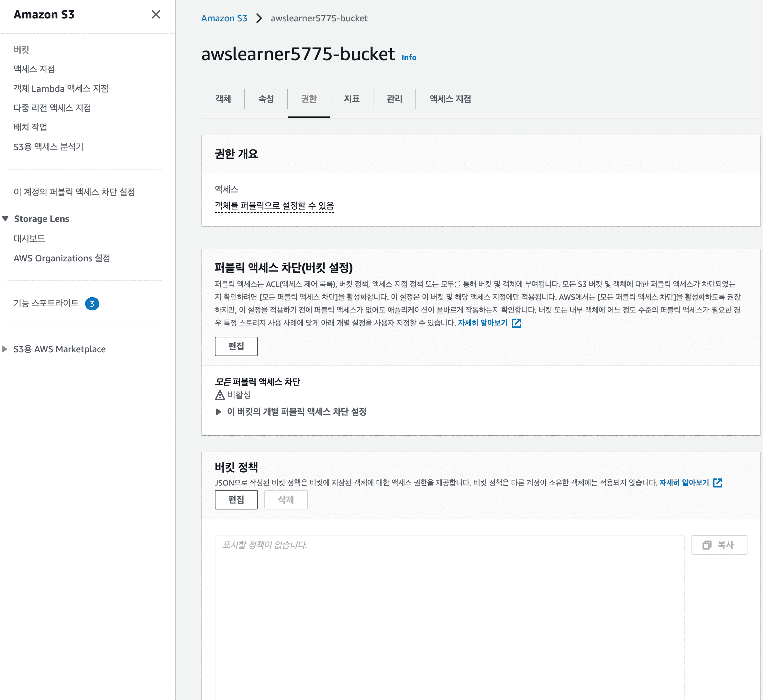Click the Amazon S3 sidebar title
Viewport: 763px width, 700px height.
[x=44, y=14]
